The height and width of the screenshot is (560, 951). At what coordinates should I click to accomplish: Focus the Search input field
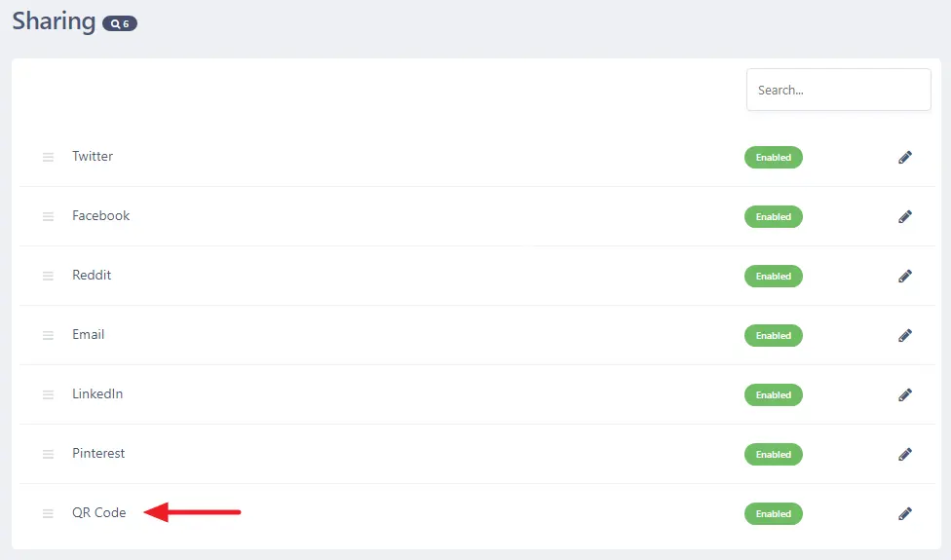[838, 90]
